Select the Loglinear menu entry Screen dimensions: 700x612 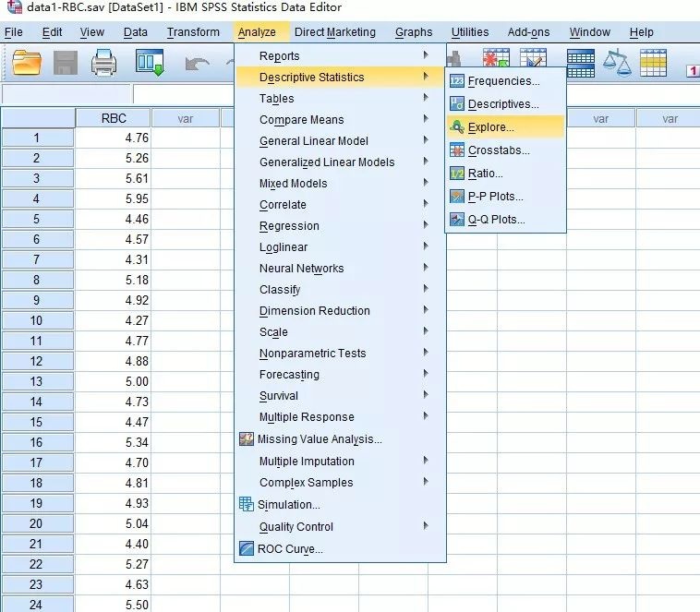pyautogui.click(x=340, y=246)
